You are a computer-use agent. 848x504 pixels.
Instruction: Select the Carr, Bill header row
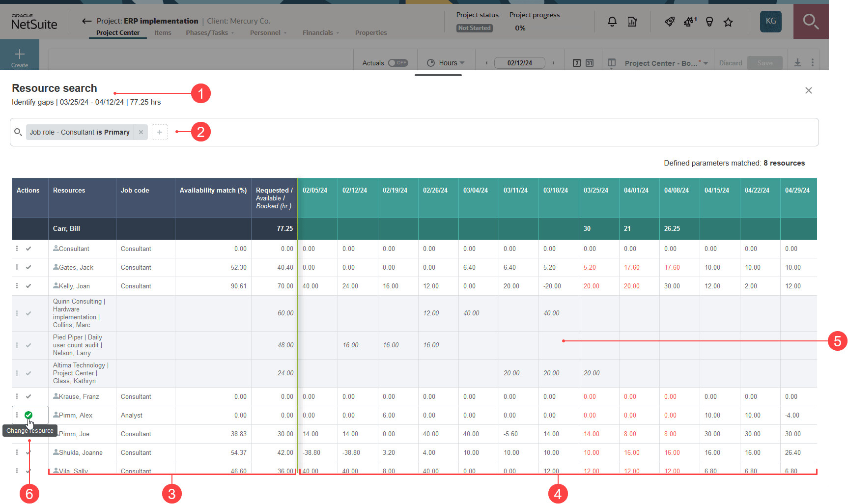click(414, 228)
